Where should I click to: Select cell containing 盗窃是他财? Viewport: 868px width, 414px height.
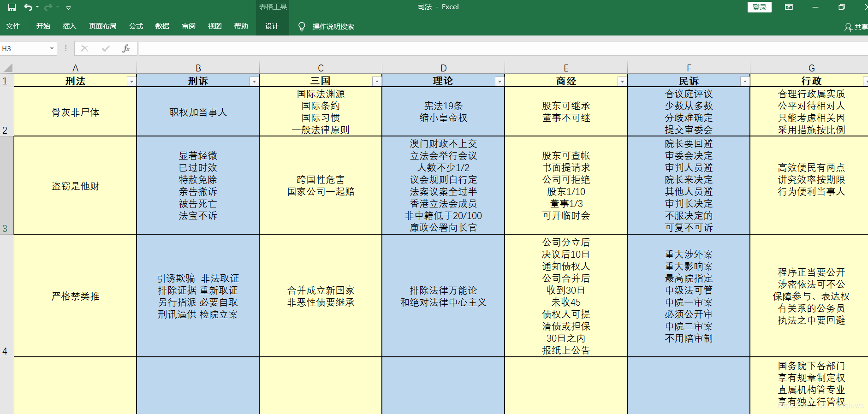pyautogui.click(x=76, y=185)
